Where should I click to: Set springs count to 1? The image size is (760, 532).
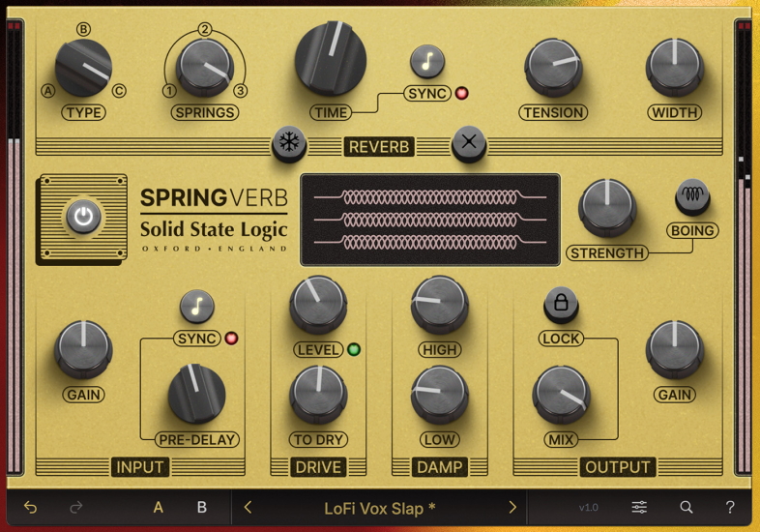168,91
